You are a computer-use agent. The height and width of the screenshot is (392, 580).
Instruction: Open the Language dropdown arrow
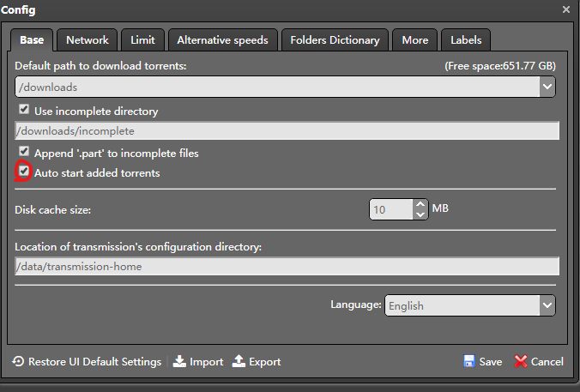coord(547,305)
